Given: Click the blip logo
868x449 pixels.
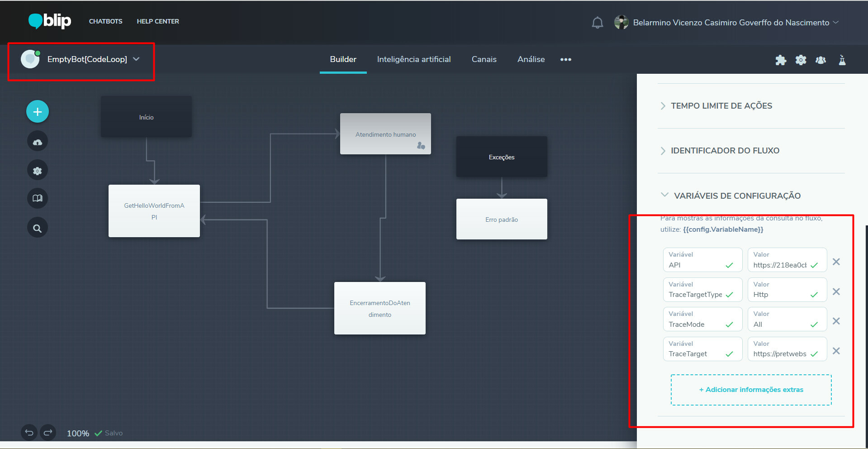Looking at the screenshot, I should [x=50, y=21].
